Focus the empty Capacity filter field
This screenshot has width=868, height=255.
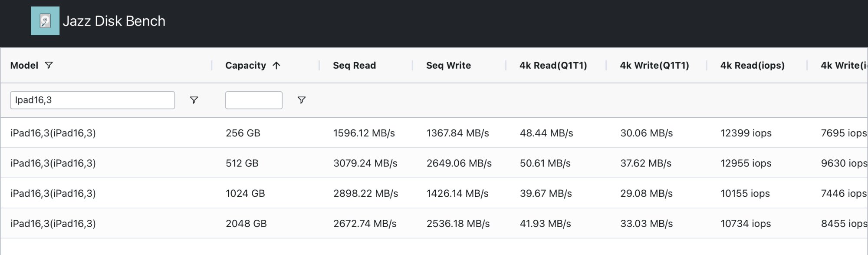[x=253, y=100]
